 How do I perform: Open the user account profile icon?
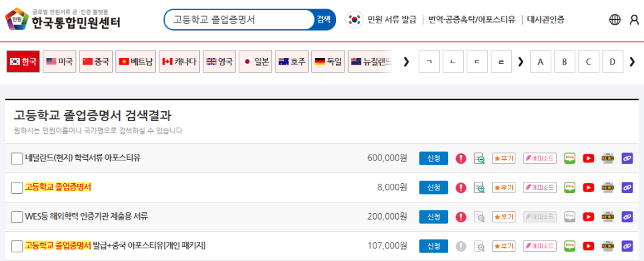(x=634, y=20)
